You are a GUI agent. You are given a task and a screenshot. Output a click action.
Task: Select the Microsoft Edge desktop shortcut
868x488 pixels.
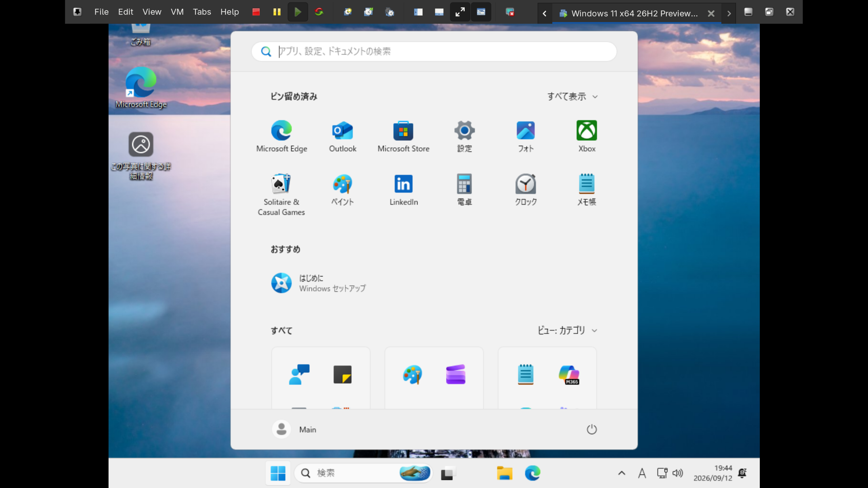click(141, 87)
